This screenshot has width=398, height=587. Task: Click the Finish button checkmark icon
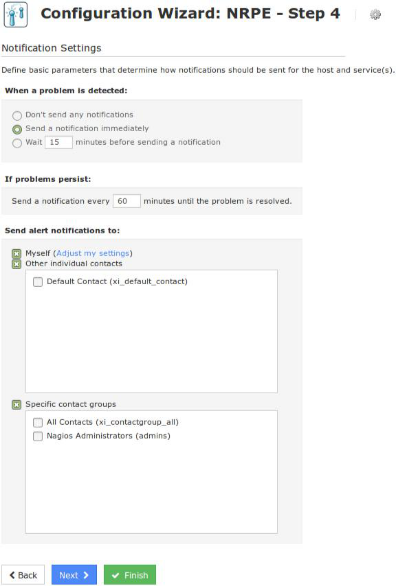pyautogui.click(x=116, y=575)
